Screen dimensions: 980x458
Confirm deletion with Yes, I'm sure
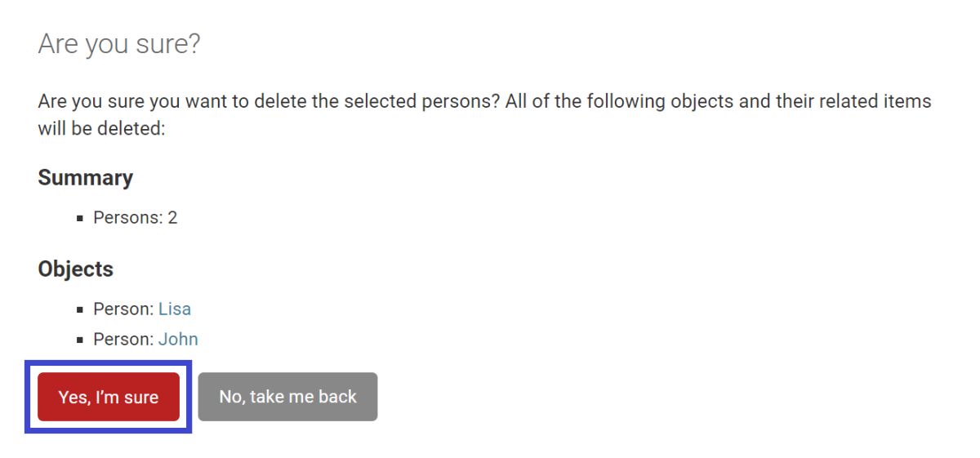[x=109, y=397]
